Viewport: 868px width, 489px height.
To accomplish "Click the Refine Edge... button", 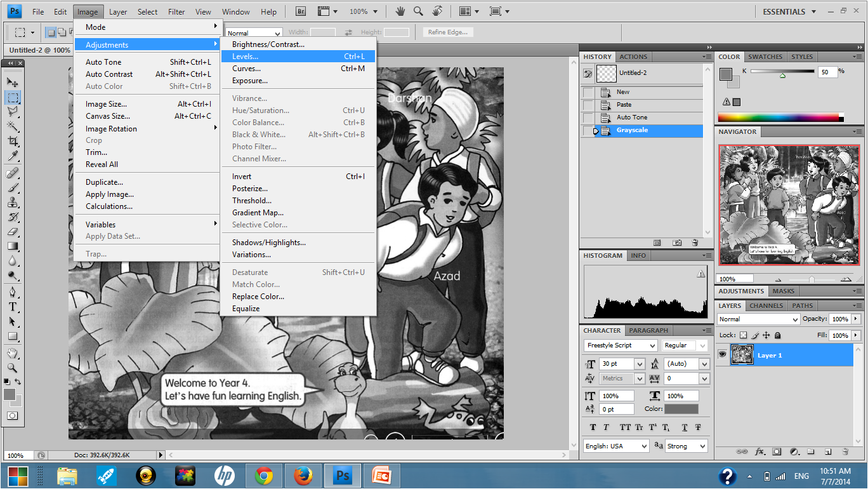I will (447, 32).
